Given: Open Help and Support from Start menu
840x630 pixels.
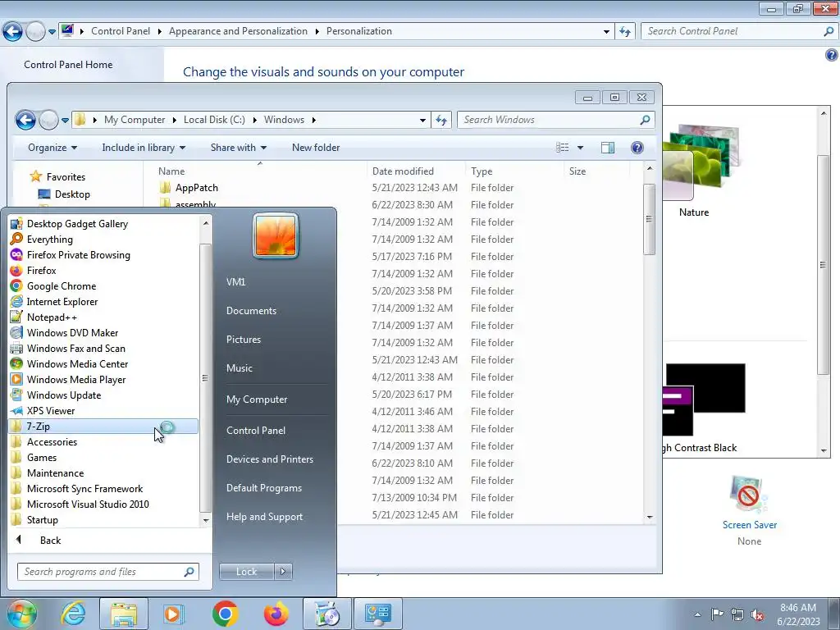Looking at the screenshot, I should (265, 517).
